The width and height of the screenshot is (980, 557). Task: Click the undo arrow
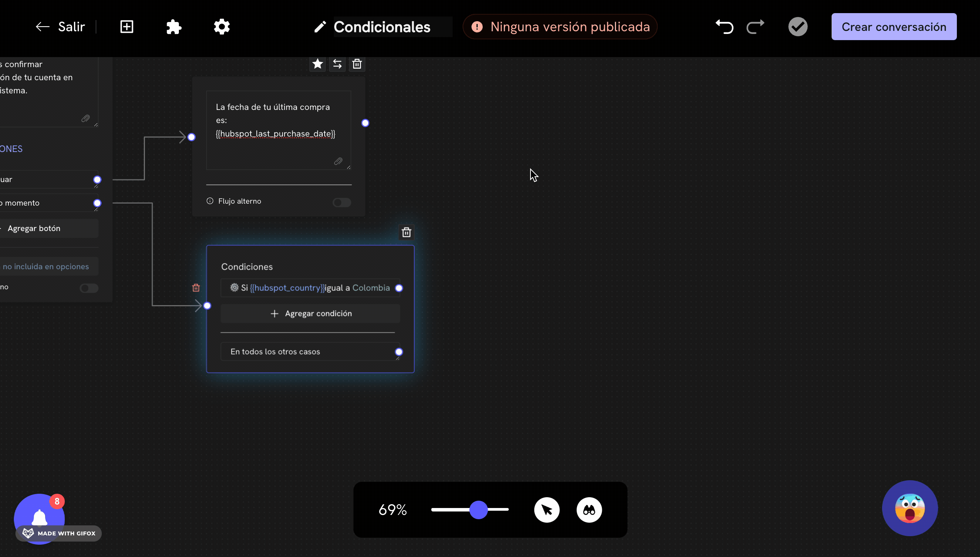coord(724,27)
